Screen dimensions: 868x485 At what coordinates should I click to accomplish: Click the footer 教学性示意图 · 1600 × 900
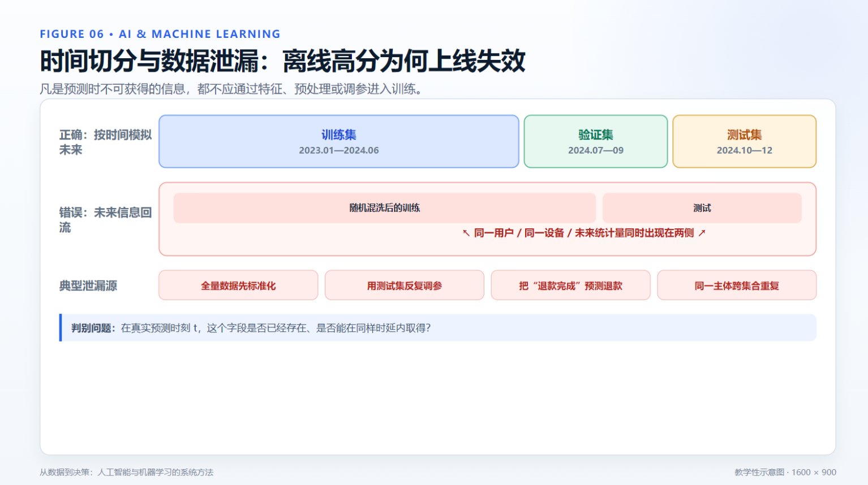click(x=785, y=472)
